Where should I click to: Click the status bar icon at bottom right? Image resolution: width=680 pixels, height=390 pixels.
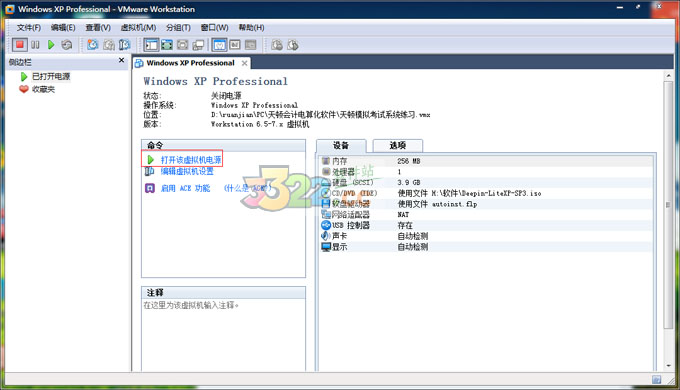tap(657, 380)
